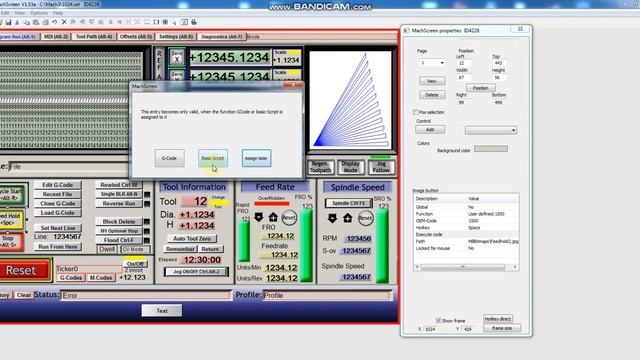This screenshot has height=360, width=640.
Task: Click the Assign later button in dialog
Action: (256, 158)
